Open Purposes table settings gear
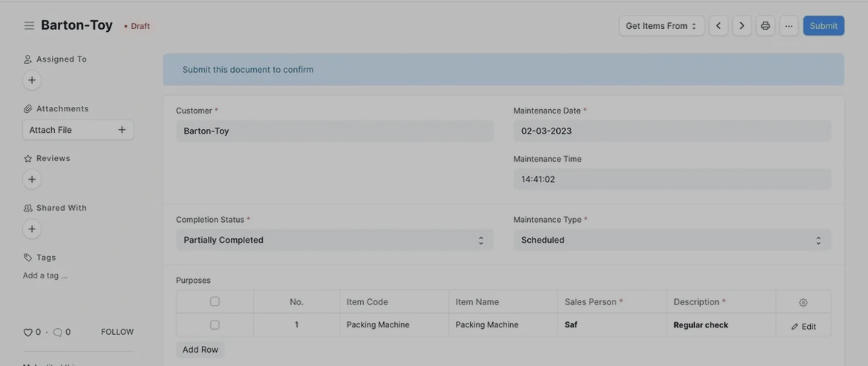This screenshot has height=366, width=868. [803, 302]
